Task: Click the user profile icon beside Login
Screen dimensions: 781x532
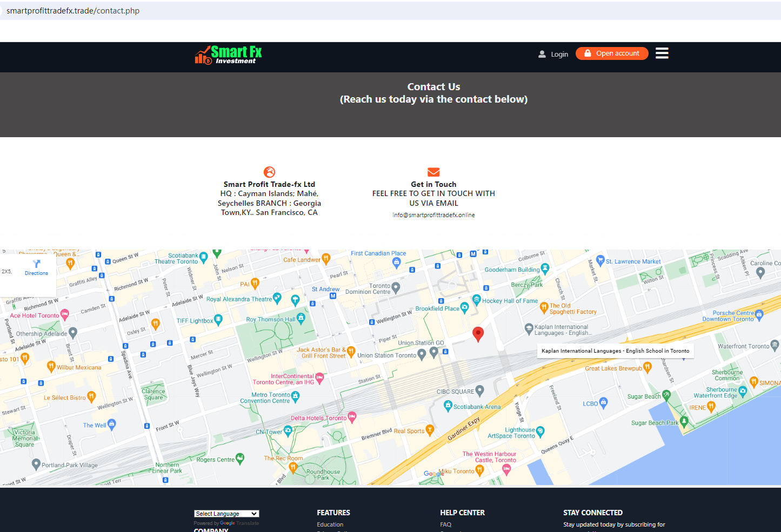Action: pyautogui.click(x=542, y=54)
